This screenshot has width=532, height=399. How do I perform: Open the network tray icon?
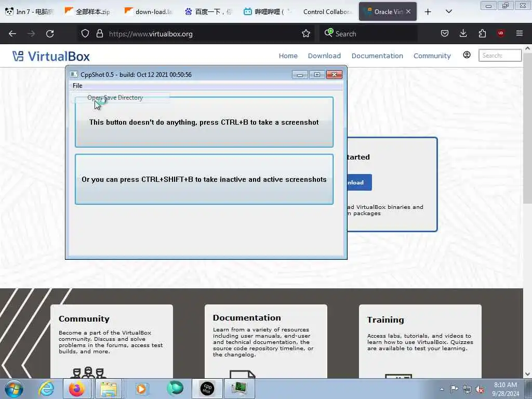[467, 390]
